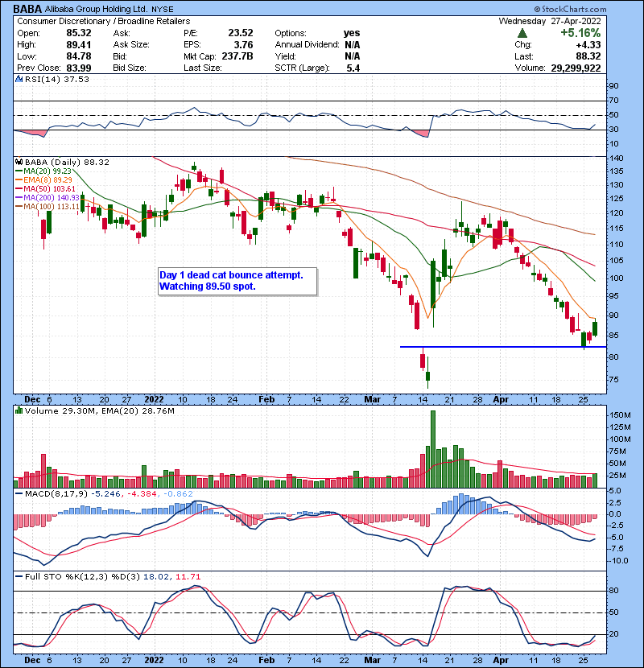The image size is (644, 668).
Task: Click the date Wednesday 27-Apr-2022
Action: click(x=550, y=21)
